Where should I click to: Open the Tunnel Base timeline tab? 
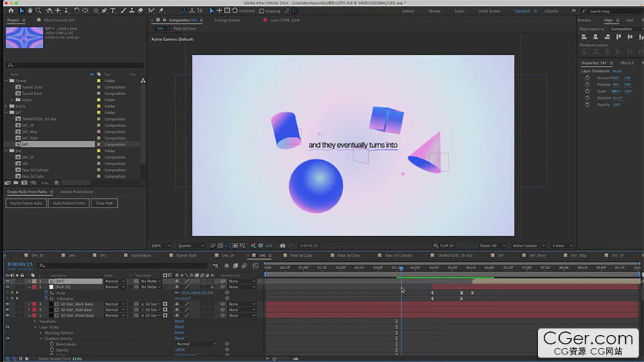141,255
